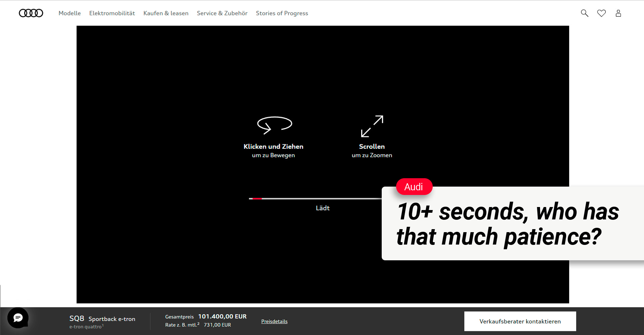This screenshot has width=644, height=335.
Task: Expand Kaufen & leasen navigation item
Action: (x=166, y=13)
